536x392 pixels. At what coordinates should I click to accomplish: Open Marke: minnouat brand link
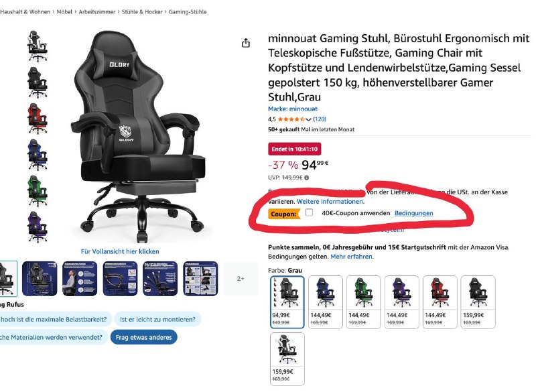293,109
